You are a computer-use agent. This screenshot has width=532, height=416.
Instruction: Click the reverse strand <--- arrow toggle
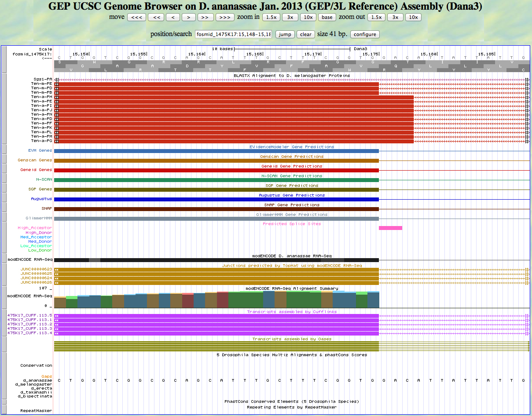pyautogui.click(x=46, y=58)
